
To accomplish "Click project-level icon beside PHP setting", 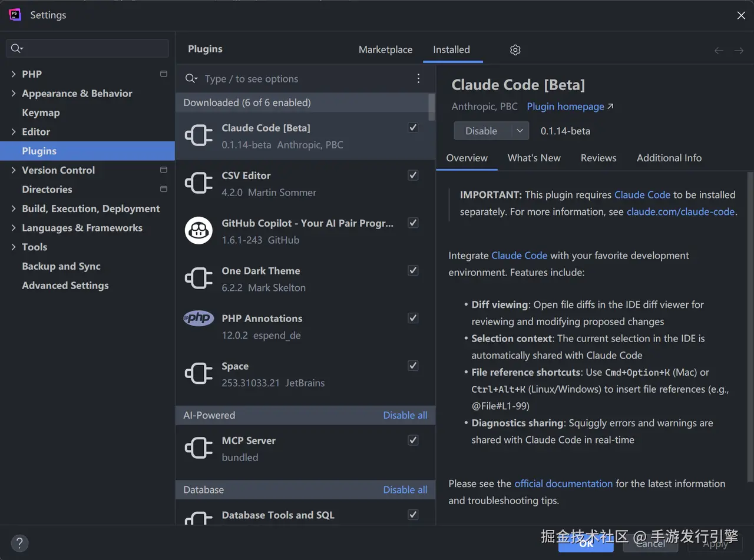I will 164,74.
